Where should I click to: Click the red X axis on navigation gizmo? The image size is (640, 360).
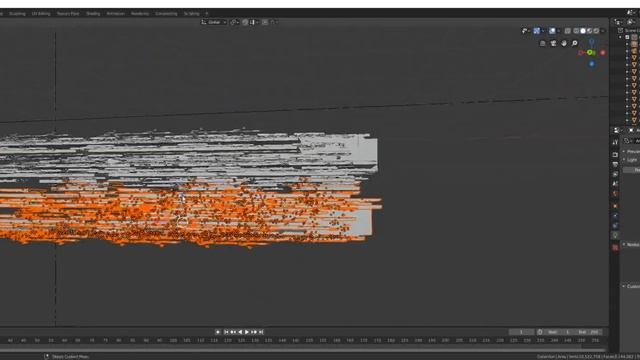(x=602, y=53)
